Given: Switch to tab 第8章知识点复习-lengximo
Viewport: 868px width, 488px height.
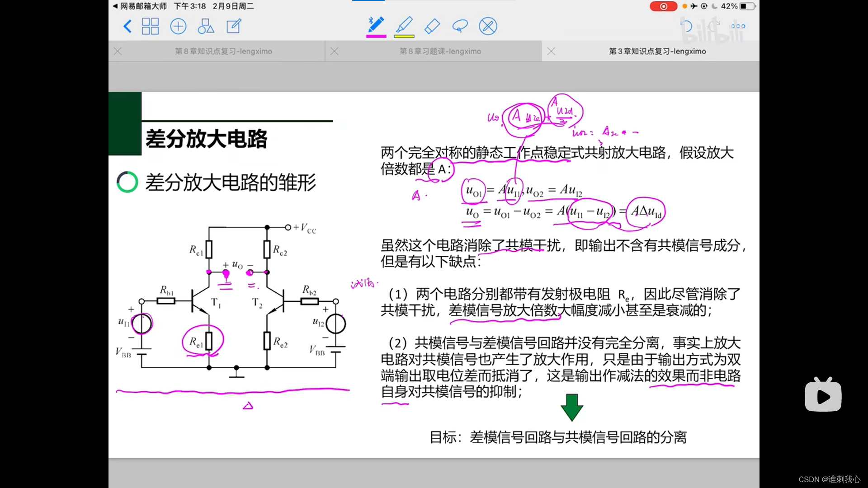Looking at the screenshot, I should click(223, 52).
